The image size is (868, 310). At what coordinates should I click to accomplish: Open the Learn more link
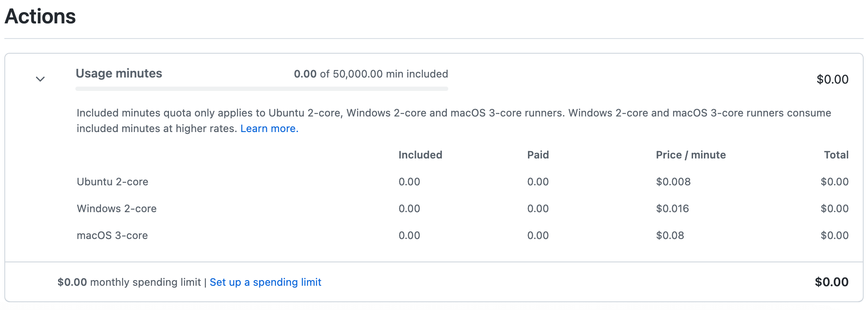tap(269, 129)
